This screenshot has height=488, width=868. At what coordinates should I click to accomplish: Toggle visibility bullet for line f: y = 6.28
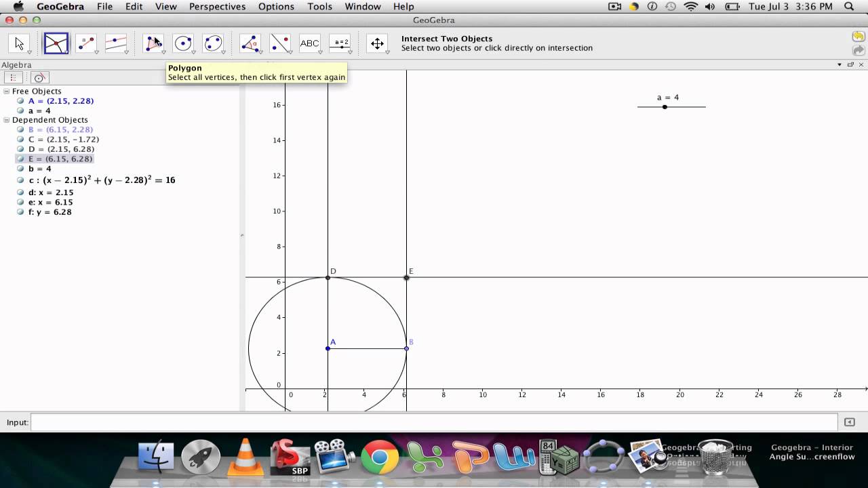coord(20,212)
